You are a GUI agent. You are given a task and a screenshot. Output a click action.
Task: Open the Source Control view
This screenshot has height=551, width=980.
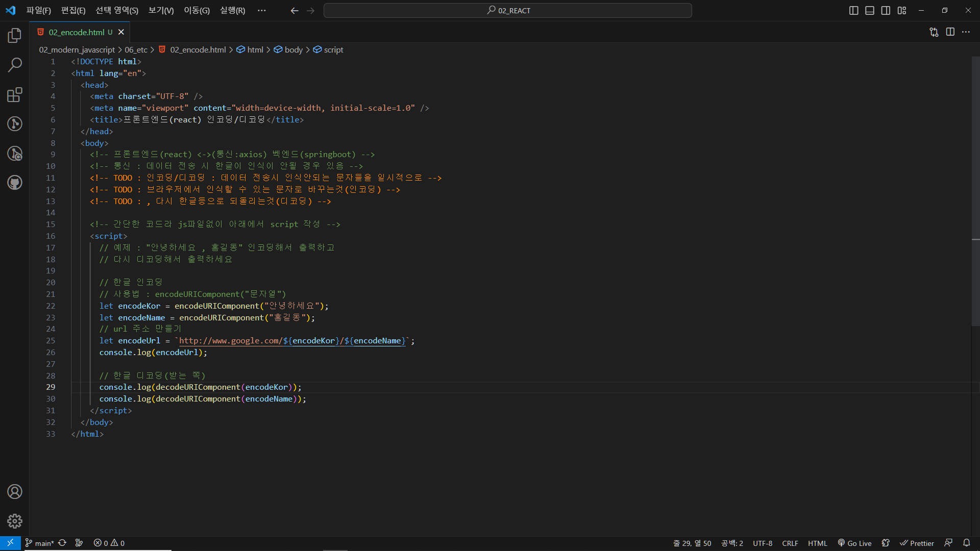[14, 124]
